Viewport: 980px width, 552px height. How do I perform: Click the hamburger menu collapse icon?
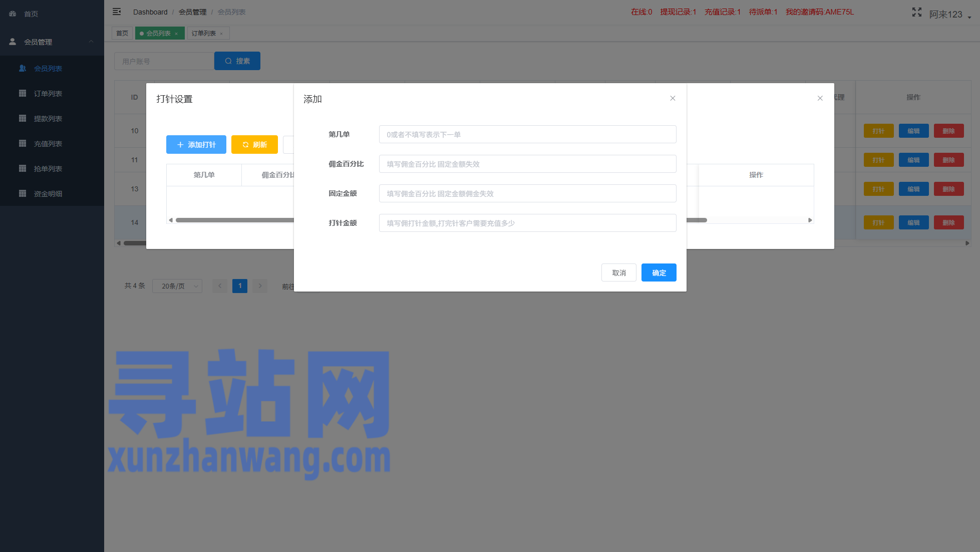coord(117,12)
